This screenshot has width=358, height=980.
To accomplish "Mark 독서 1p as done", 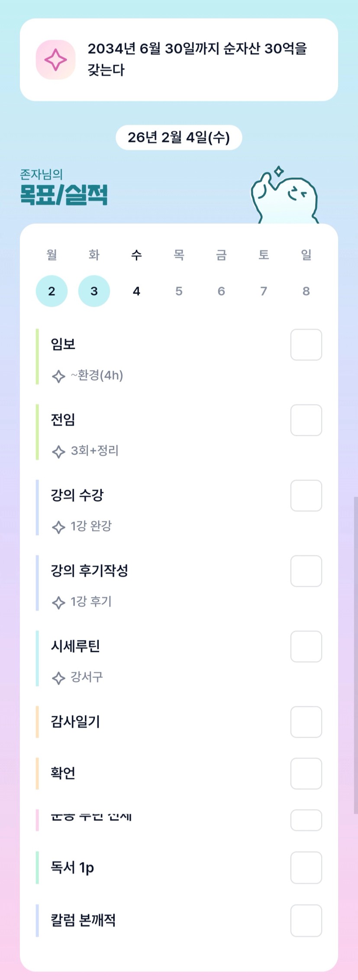I will [x=306, y=867].
